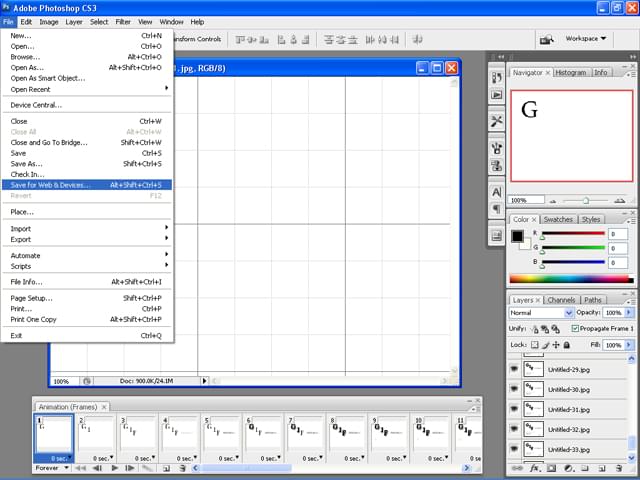Image resolution: width=640 pixels, height=480 pixels.
Task: Open the Normal blend mode dropdown
Action: click(x=541, y=313)
